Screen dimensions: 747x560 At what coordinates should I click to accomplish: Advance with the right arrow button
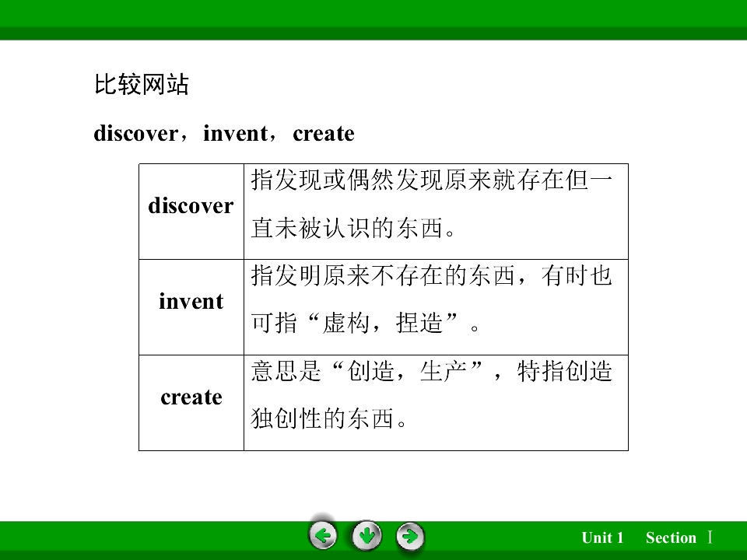point(410,536)
